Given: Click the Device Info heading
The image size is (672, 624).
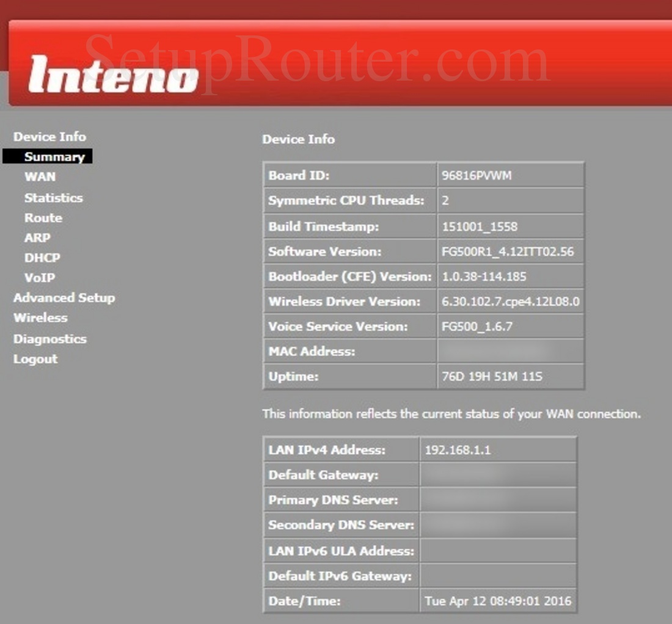Looking at the screenshot, I should pyautogui.click(x=298, y=139).
